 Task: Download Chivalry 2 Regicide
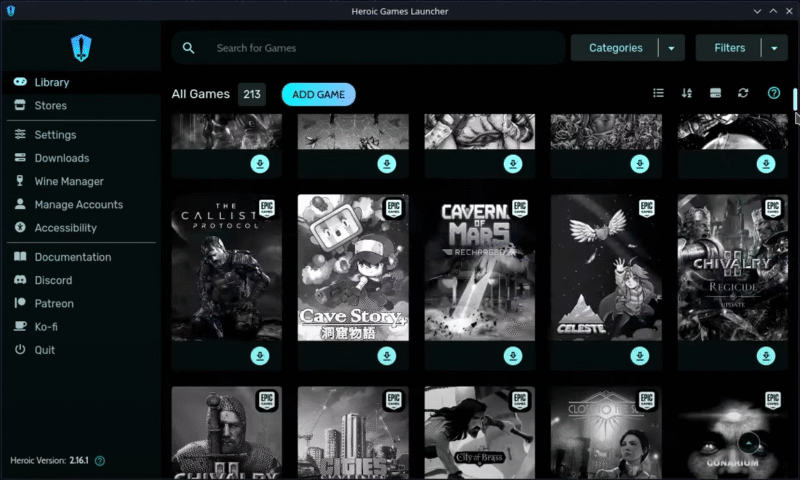766,356
